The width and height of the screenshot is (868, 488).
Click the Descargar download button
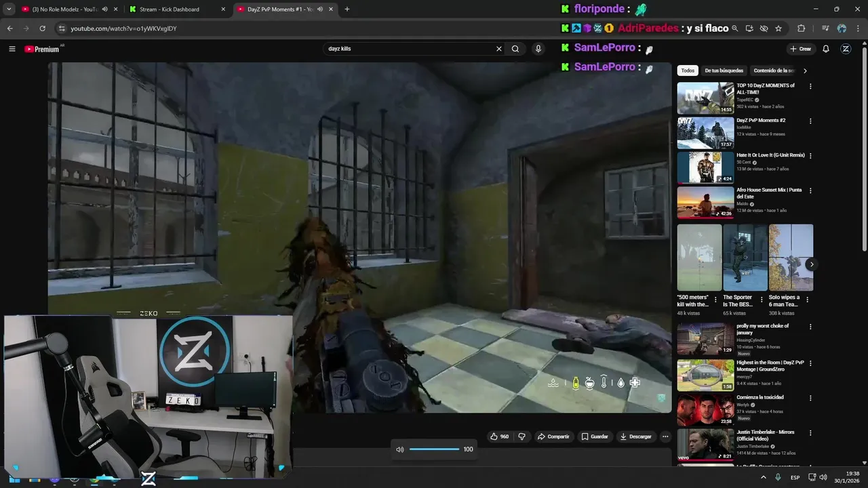coord(636,436)
